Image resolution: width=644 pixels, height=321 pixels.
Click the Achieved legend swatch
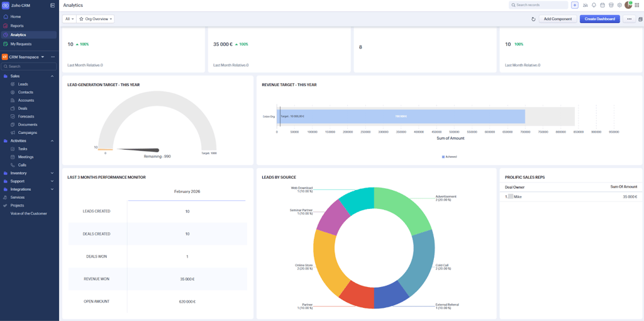(x=443, y=157)
